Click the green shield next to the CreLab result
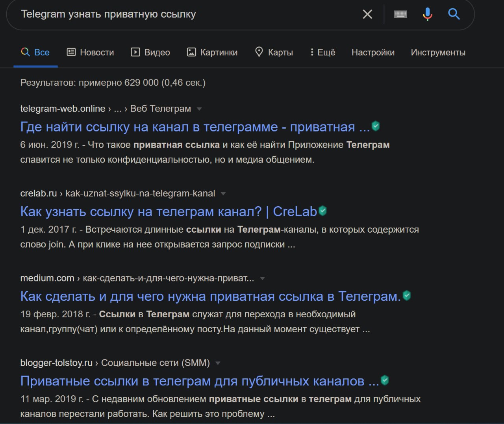The width and height of the screenshot is (504, 424). 322,211
